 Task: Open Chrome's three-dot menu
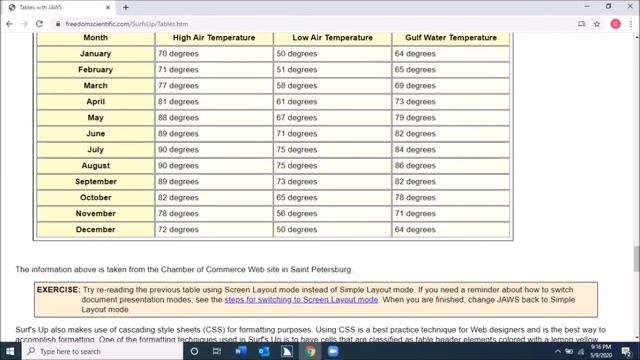tap(631, 24)
